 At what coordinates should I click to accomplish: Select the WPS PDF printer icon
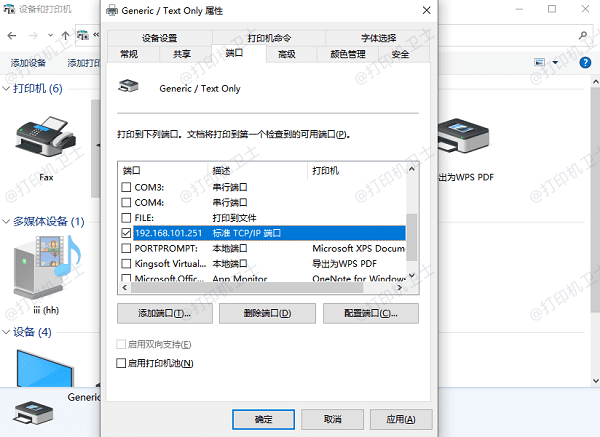click(463, 135)
